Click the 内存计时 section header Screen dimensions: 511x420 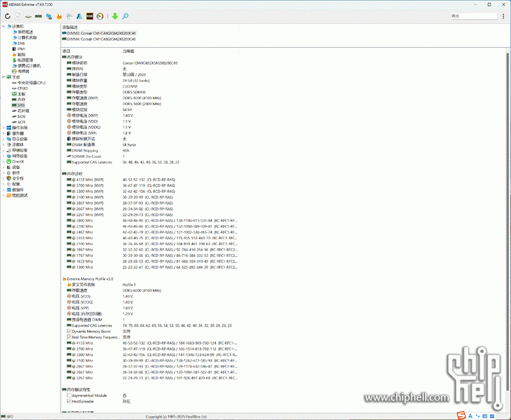(x=75, y=174)
